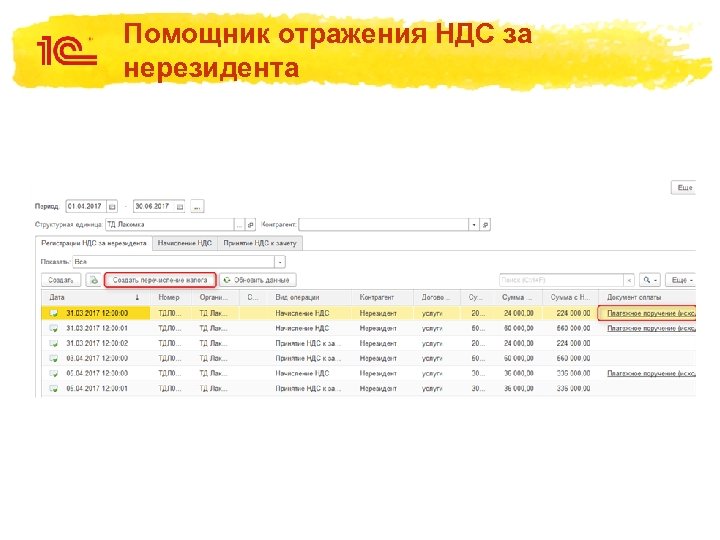Click document icon of row 05.04.2017 12:00:01

coord(54,388)
